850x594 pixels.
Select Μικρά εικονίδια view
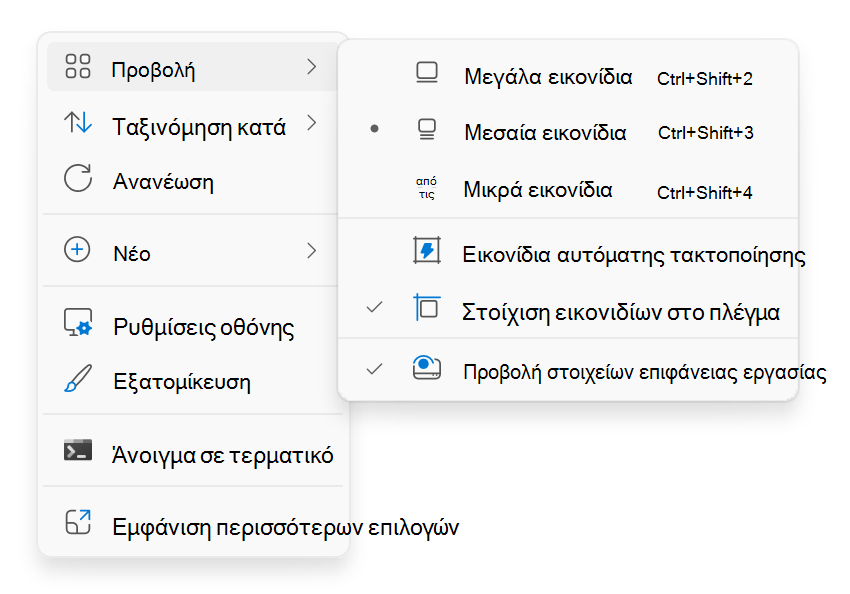coord(568,189)
